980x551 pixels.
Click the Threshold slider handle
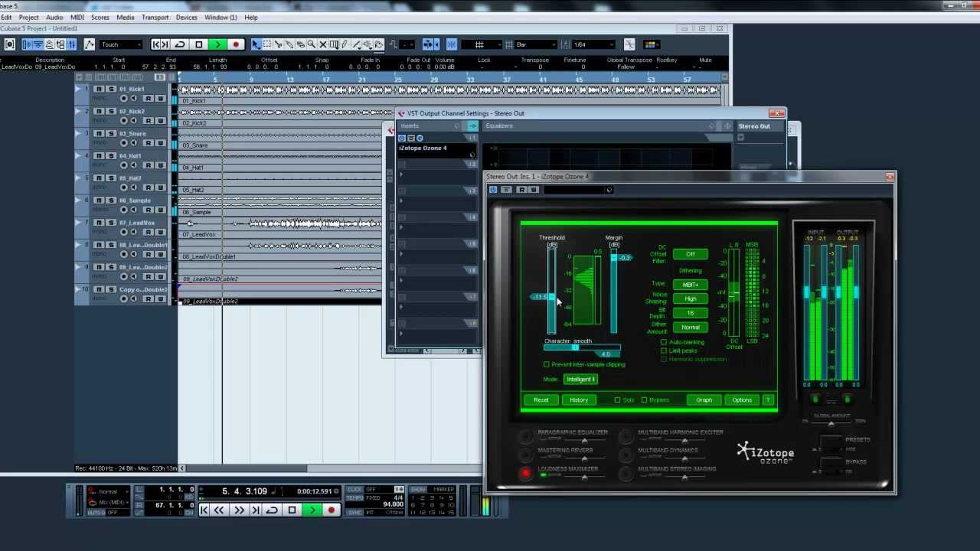click(551, 297)
